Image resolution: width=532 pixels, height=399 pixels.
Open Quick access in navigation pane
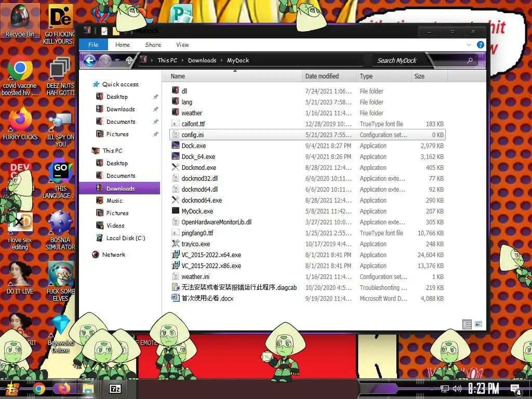pyautogui.click(x=120, y=84)
